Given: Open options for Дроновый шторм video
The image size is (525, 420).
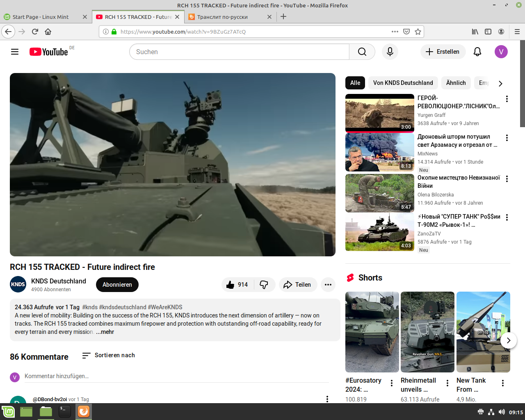Looking at the screenshot, I should point(507,138).
